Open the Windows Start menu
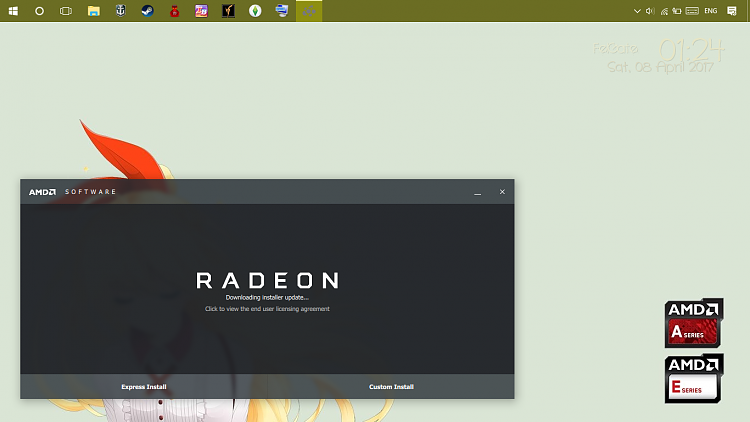The image size is (750, 422). tap(13, 11)
